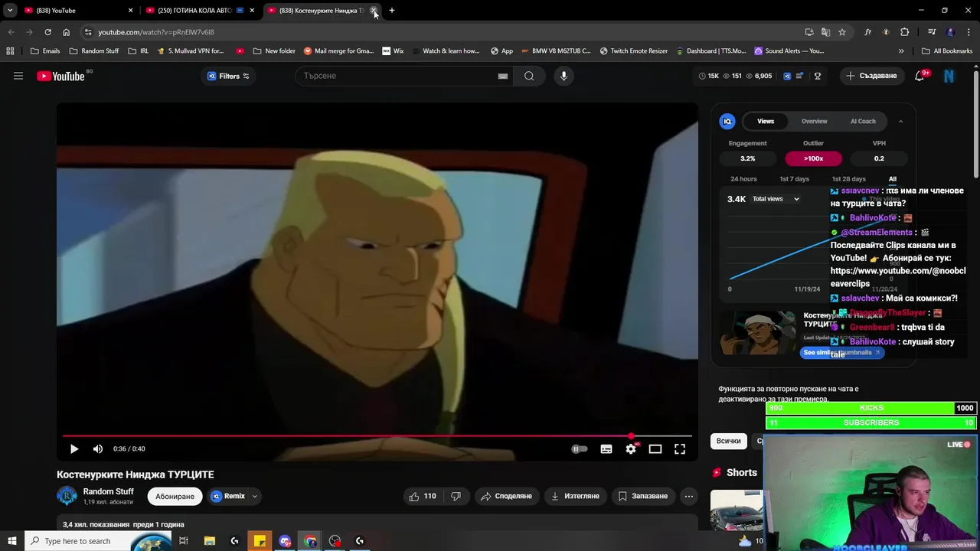Screen dimensions: 980x551
Task: Toggle subtitles in the video player
Action: [x=606, y=449]
